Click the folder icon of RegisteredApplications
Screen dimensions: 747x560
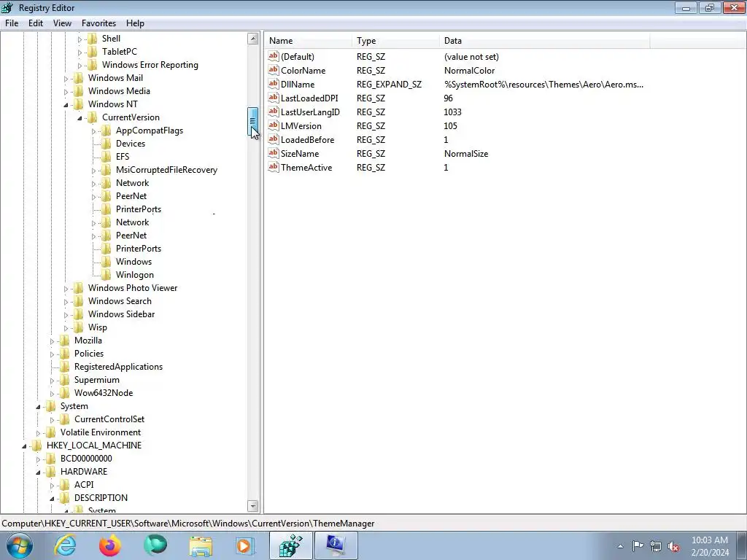tap(65, 367)
